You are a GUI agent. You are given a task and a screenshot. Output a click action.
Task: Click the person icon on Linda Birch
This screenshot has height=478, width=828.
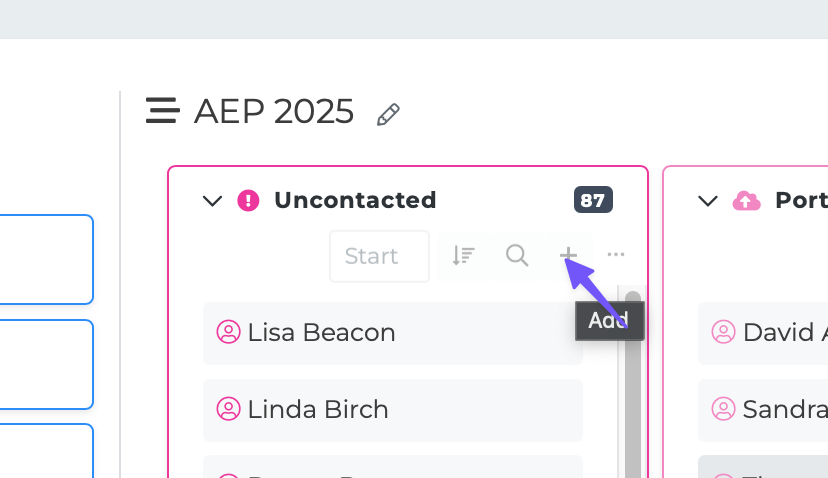point(229,409)
